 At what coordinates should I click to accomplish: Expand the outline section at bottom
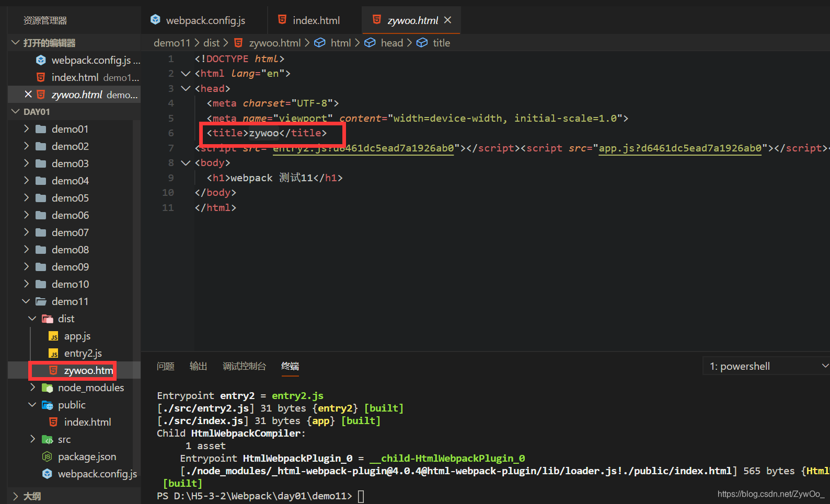click(x=15, y=496)
